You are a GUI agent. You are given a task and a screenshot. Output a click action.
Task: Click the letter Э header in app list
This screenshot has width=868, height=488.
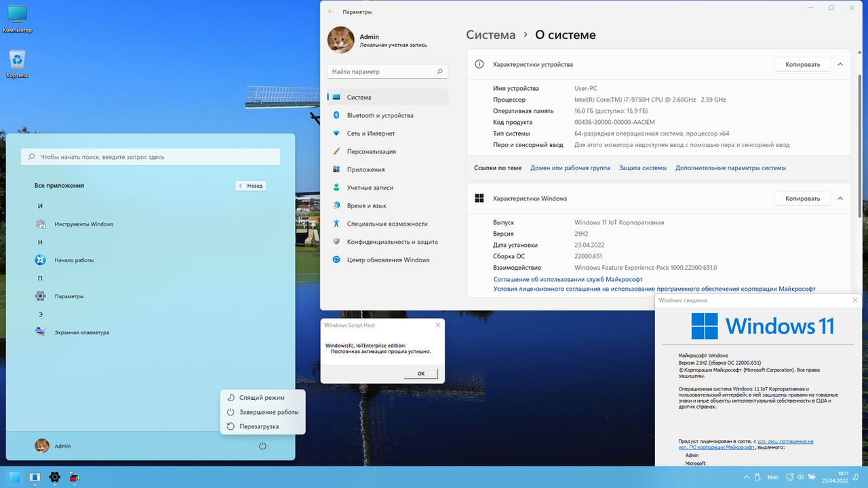coord(40,314)
